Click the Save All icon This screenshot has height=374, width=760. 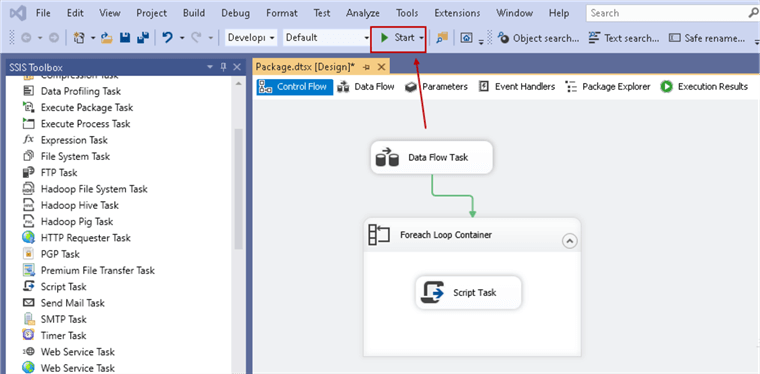(143, 38)
